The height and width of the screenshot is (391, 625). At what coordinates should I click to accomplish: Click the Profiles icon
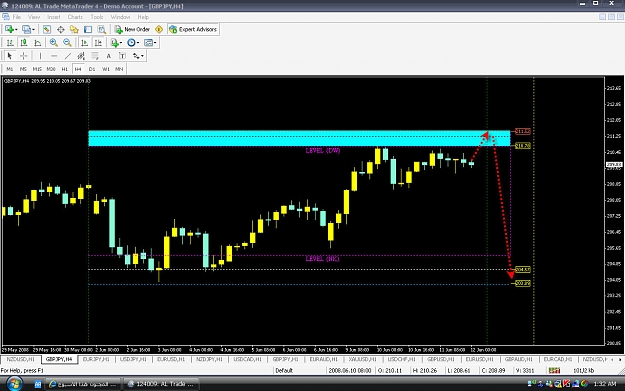(26, 29)
